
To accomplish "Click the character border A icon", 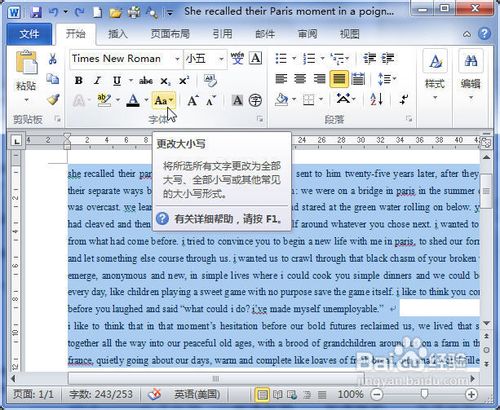I will tap(256, 58).
